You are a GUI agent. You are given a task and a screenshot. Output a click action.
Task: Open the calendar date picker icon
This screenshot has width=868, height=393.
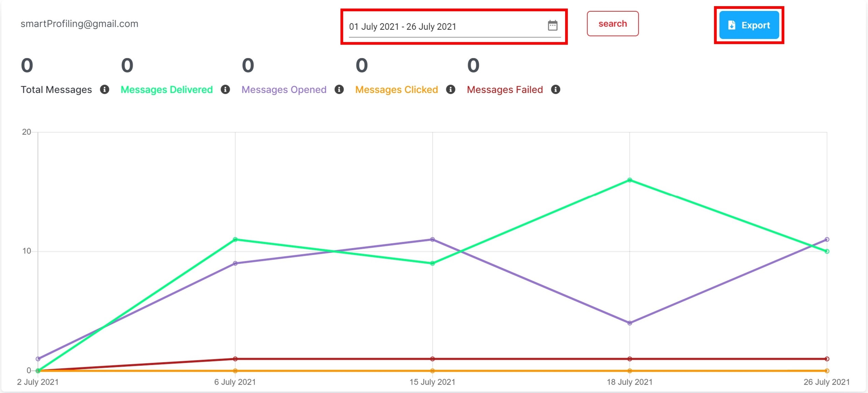click(552, 26)
